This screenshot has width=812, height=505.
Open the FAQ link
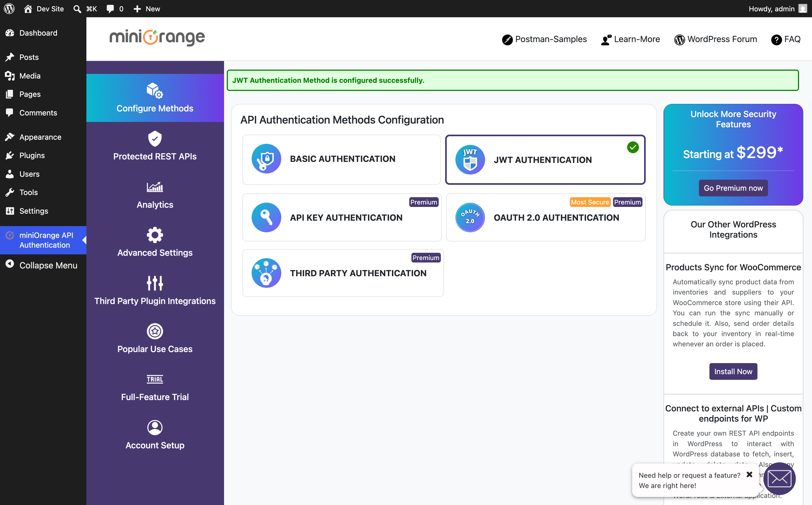point(786,39)
